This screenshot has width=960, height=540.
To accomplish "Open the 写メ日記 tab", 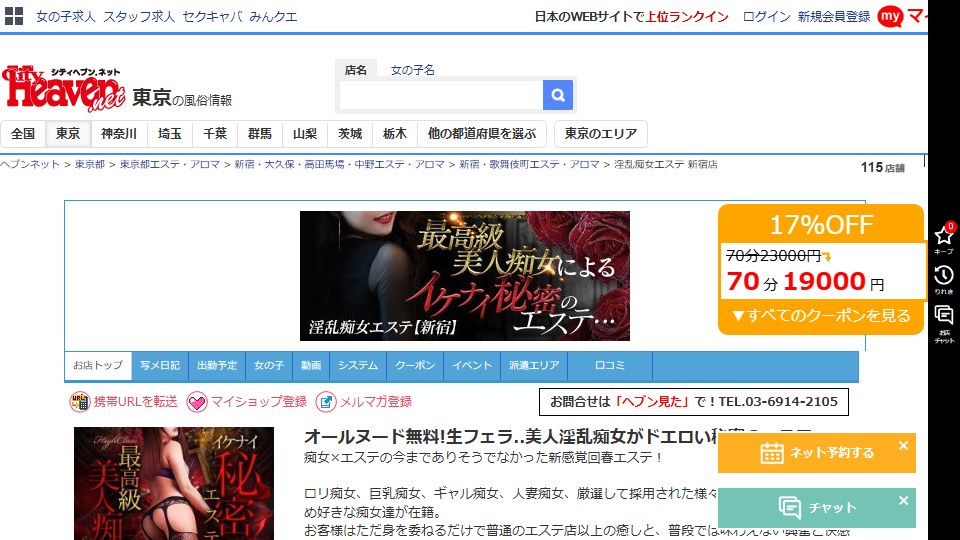I will click(x=160, y=366).
